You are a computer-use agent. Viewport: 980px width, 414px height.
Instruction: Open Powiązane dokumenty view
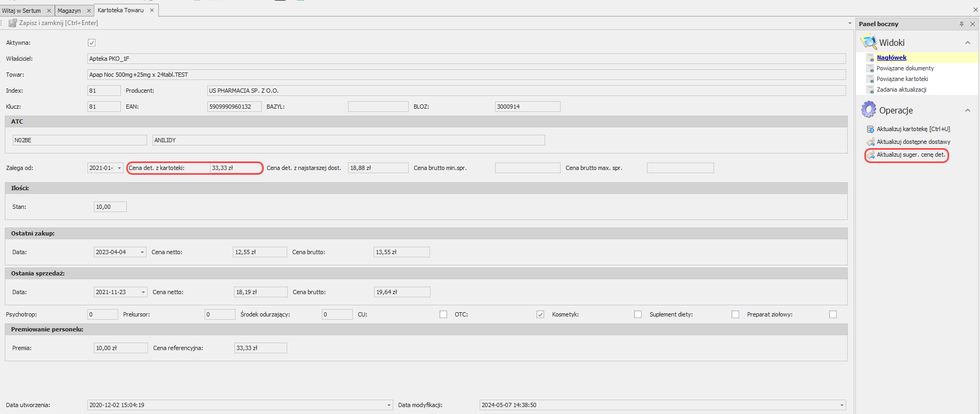[905, 68]
